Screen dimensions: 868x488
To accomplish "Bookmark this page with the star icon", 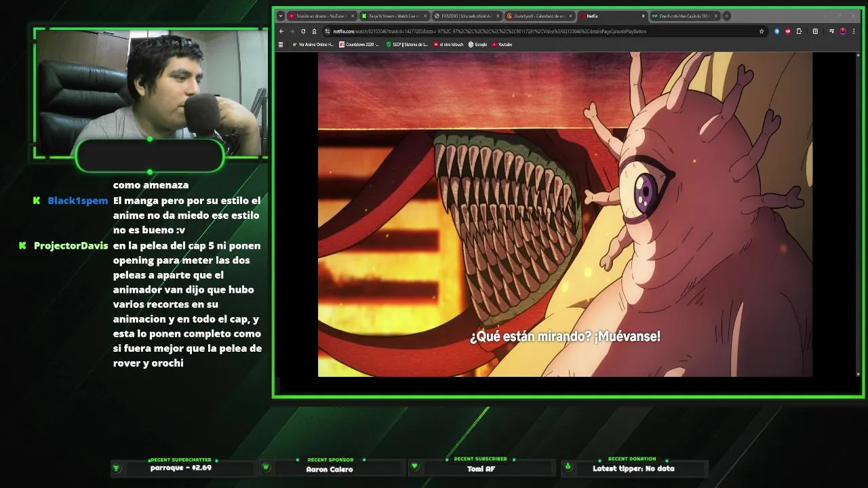I will click(x=762, y=31).
